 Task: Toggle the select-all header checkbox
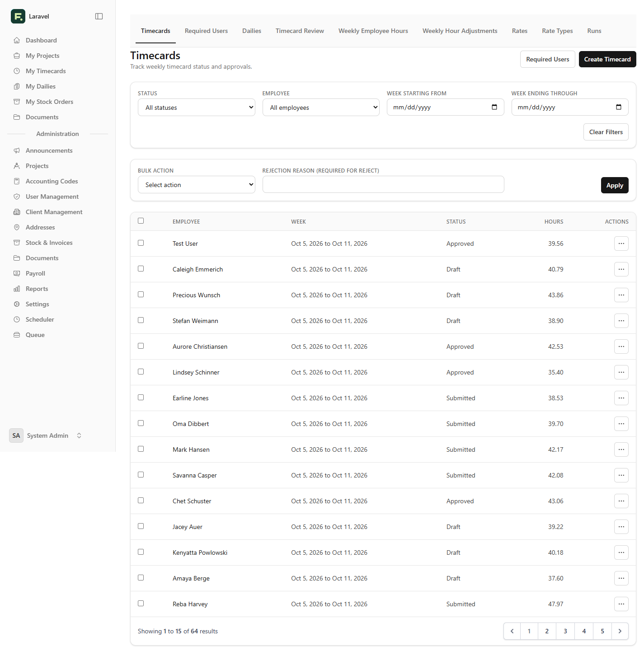pyautogui.click(x=141, y=221)
